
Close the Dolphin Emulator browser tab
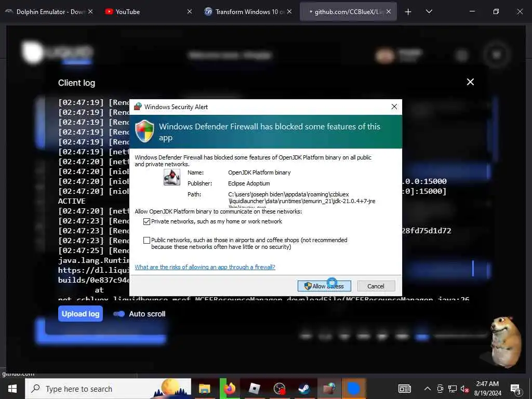pos(90,11)
